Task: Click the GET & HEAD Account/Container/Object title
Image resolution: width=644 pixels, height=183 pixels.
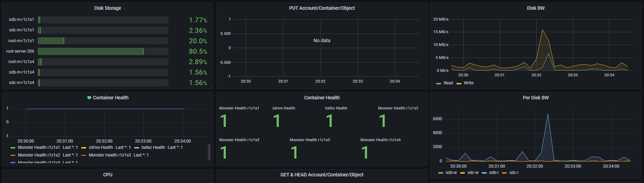Action: click(321, 175)
